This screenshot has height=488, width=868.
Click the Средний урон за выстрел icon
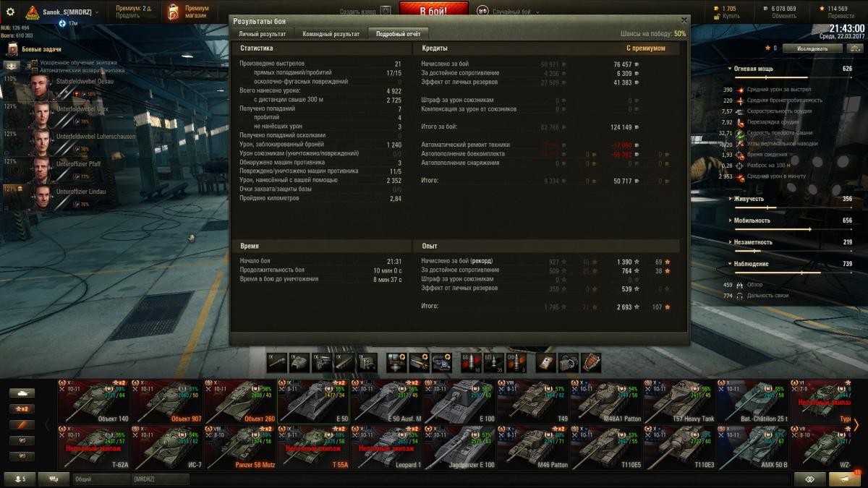click(740, 90)
